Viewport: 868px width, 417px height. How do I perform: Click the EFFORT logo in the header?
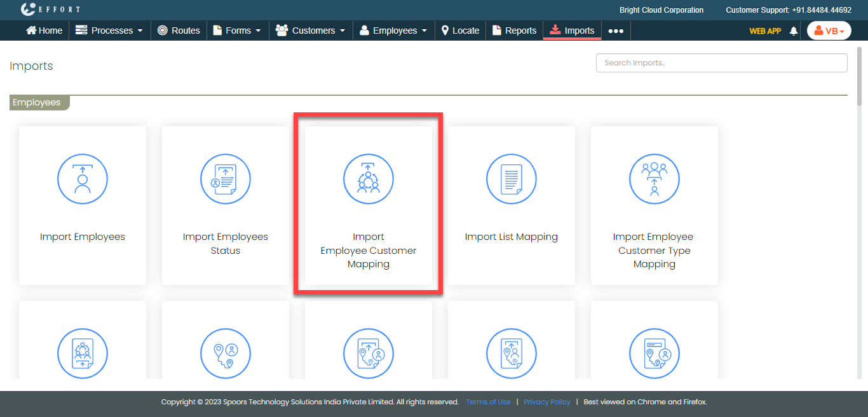(x=51, y=10)
